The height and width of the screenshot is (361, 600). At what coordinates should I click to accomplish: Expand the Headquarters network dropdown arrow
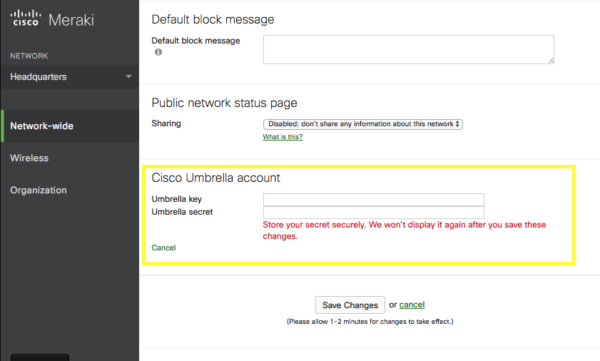tap(129, 77)
